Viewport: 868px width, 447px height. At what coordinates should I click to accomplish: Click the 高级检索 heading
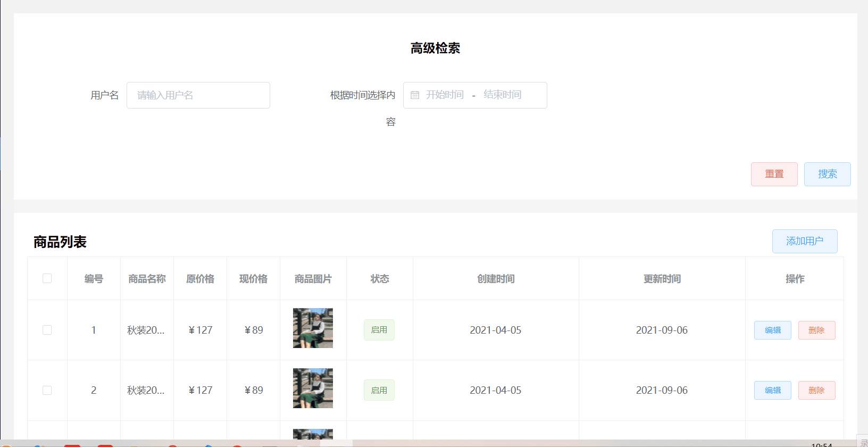coord(435,48)
